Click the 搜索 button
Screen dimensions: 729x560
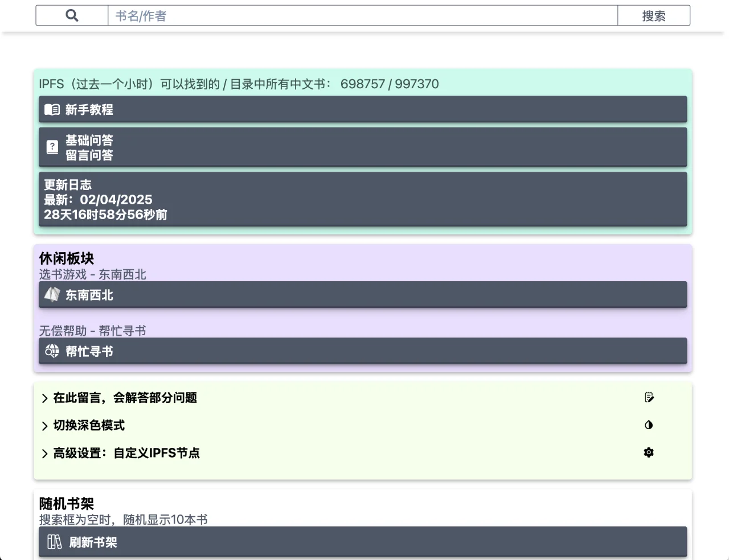click(654, 15)
